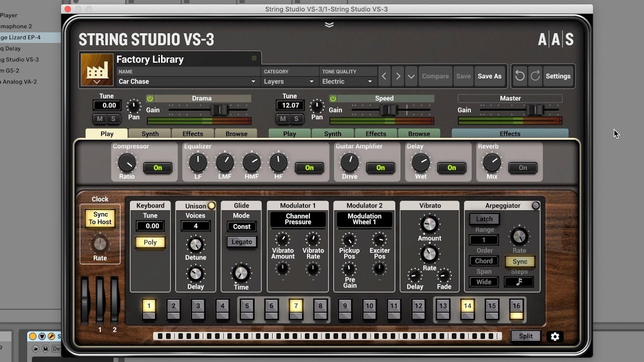Toggle Sync To Host clock button
This screenshot has height=362, width=644.
point(100,218)
